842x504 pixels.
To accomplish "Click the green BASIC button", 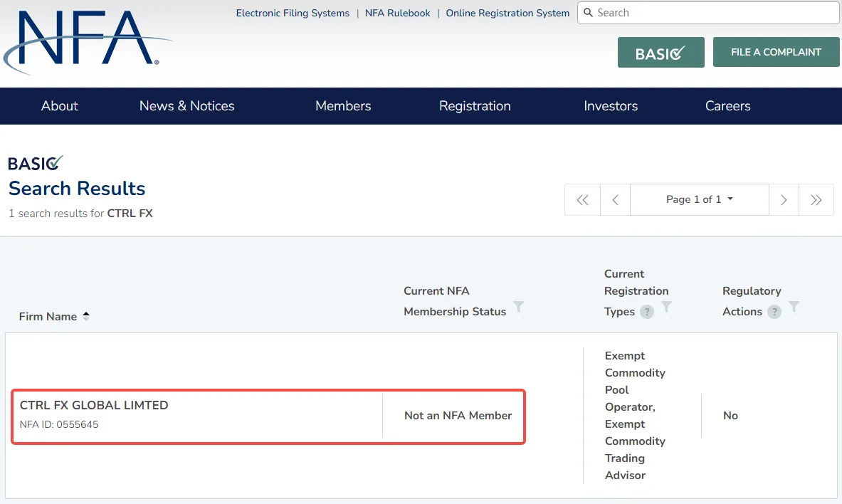I will [661, 53].
